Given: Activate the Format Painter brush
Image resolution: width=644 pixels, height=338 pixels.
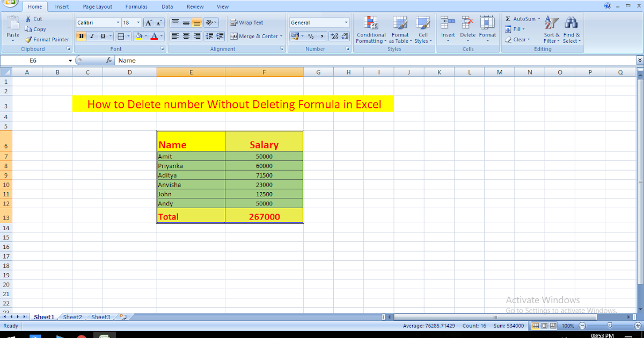Looking at the screenshot, I should pos(28,39).
